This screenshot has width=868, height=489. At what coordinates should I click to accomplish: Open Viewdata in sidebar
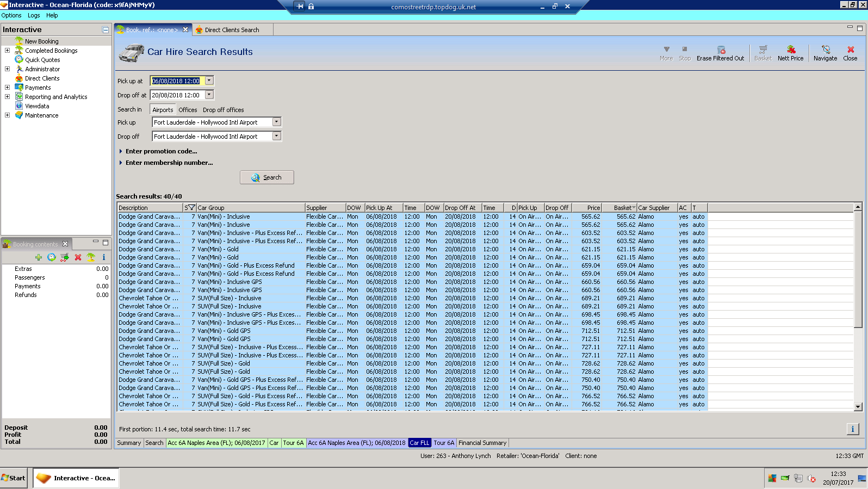pyautogui.click(x=37, y=106)
